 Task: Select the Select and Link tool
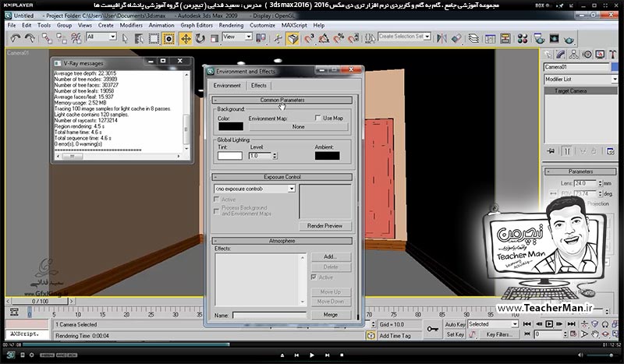(x=47, y=39)
